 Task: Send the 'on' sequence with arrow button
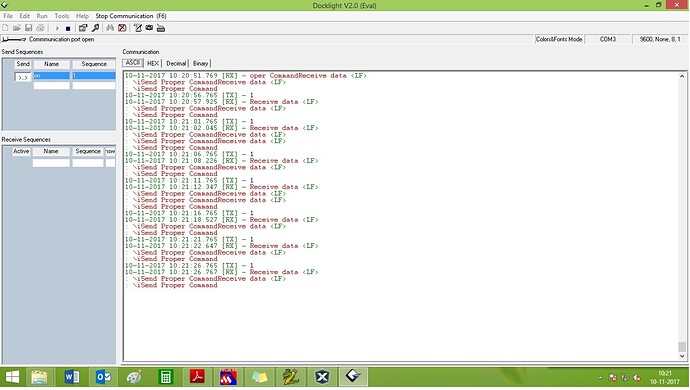point(23,77)
